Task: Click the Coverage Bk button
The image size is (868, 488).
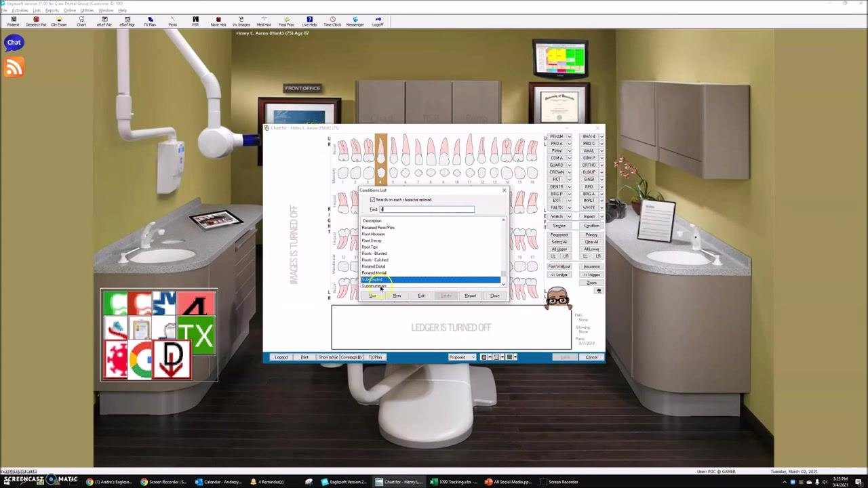Action: click(x=351, y=357)
